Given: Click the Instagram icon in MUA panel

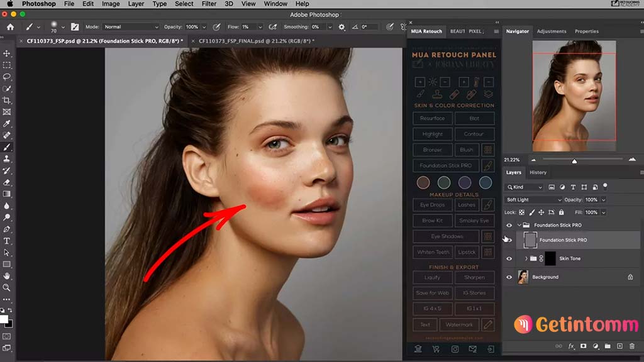Looking at the screenshot, I should (x=455, y=349).
